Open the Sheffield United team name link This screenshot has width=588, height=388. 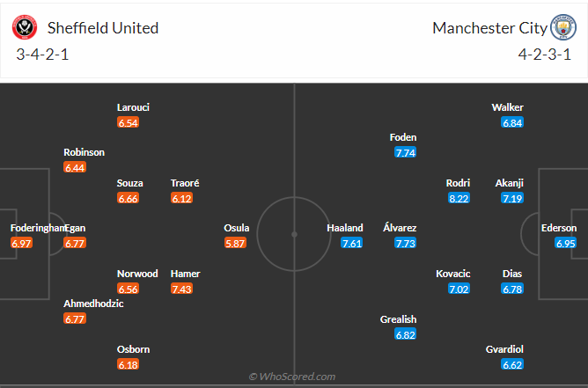[x=99, y=28]
